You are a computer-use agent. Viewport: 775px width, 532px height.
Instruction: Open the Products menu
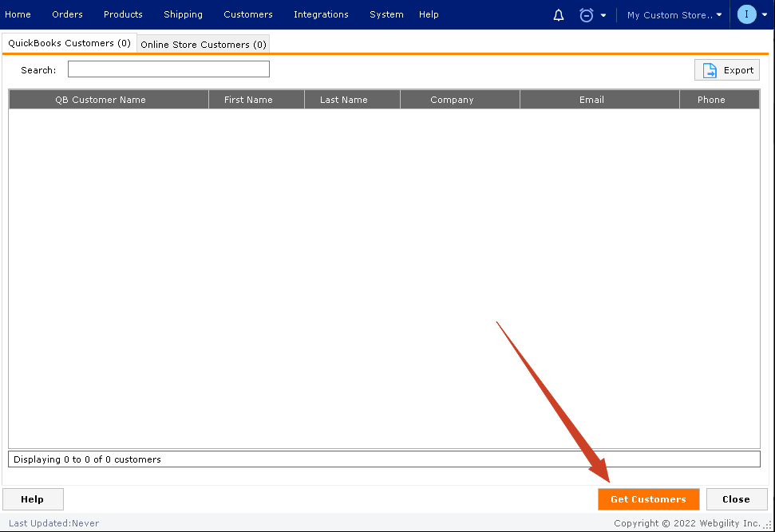pyautogui.click(x=123, y=14)
